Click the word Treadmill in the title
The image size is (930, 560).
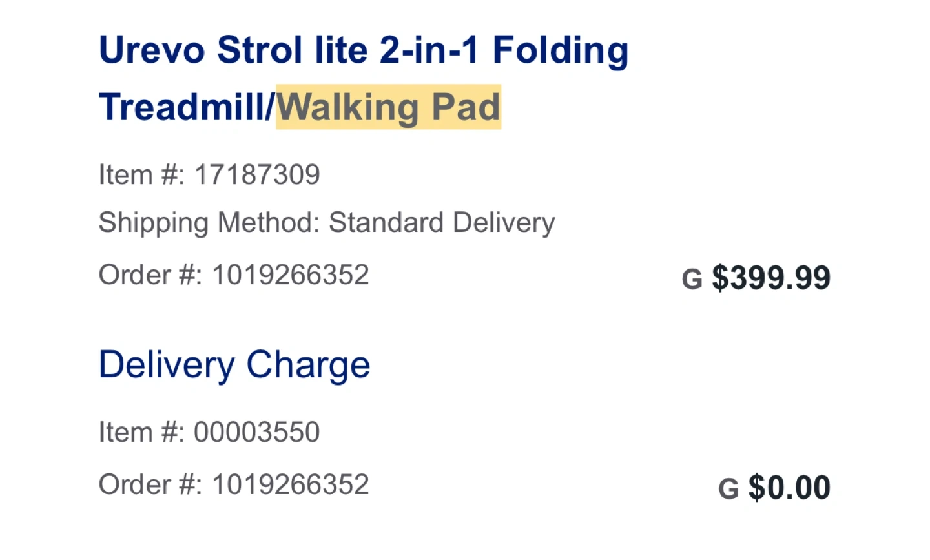tap(182, 107)
